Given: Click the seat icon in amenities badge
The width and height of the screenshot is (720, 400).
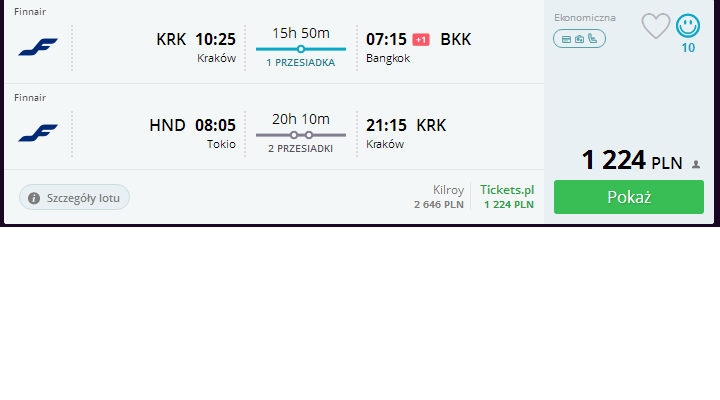Looking at the screenshot, I should [593, 39].
